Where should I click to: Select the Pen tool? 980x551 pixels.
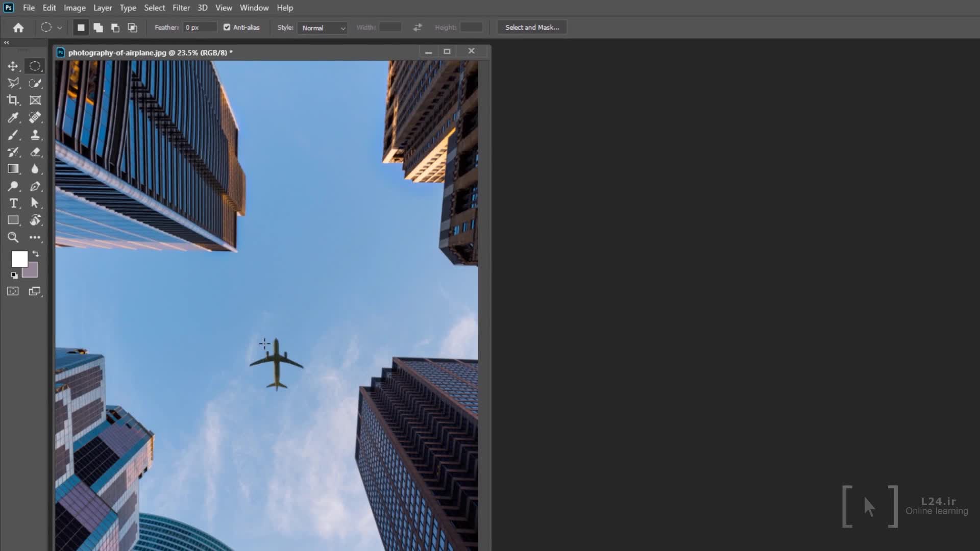35,186
